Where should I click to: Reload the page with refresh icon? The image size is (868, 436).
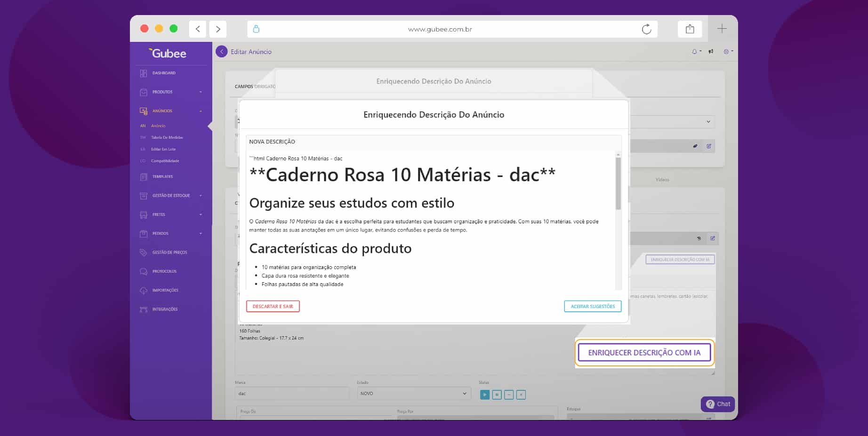coord(647,29)
